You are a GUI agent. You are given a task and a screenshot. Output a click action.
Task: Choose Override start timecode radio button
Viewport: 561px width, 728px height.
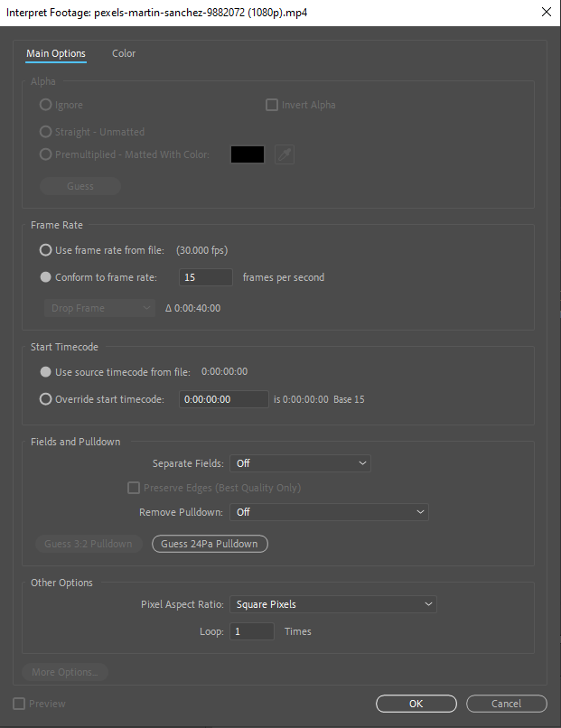[45, 399]
